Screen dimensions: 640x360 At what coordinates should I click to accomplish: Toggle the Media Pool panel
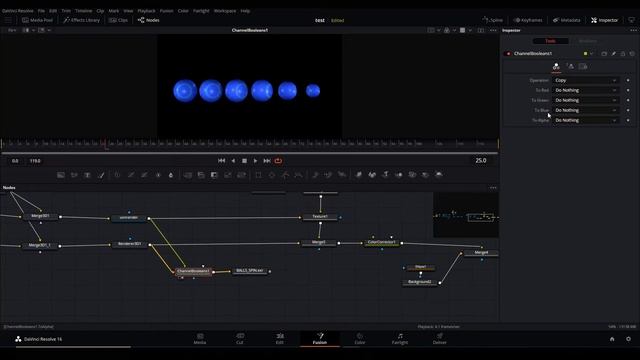pos(38,20)
